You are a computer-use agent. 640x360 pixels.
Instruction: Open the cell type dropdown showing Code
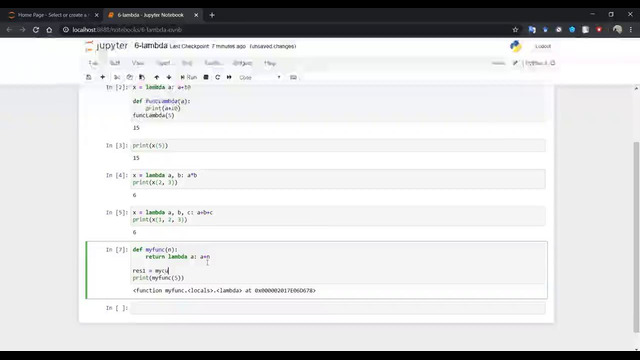[x=260, y=77]
